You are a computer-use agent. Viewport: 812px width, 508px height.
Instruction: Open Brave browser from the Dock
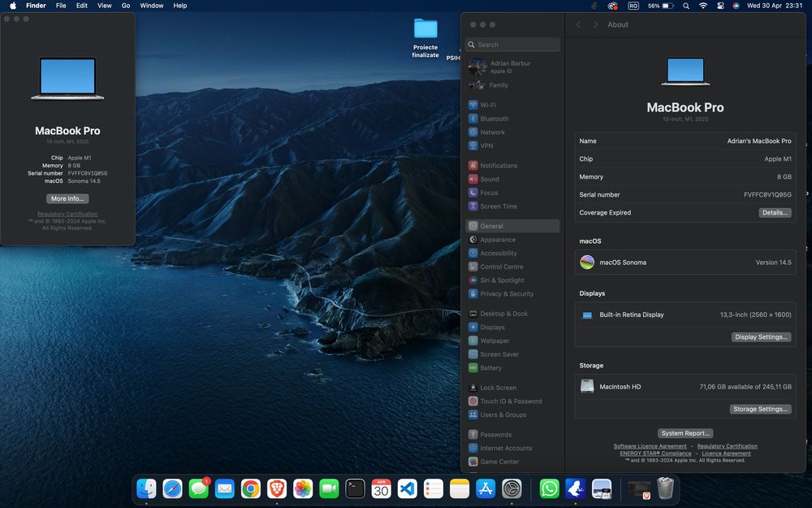click(277, 488)
